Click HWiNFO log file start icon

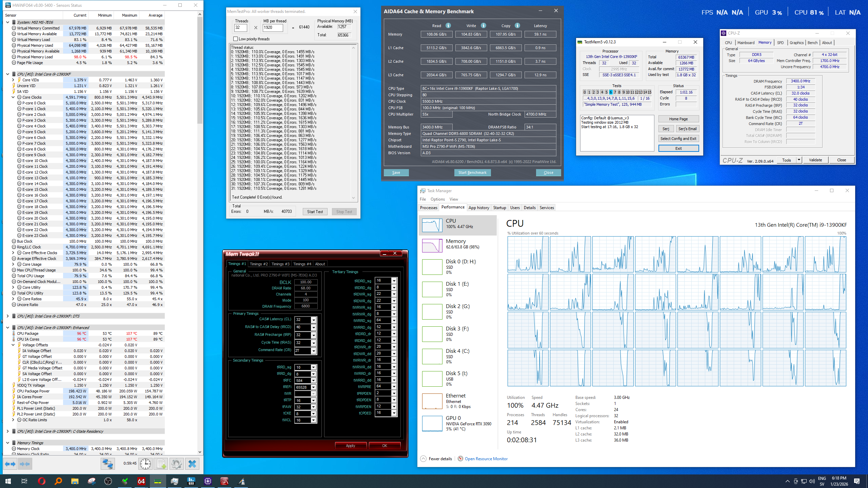[161, 464]
